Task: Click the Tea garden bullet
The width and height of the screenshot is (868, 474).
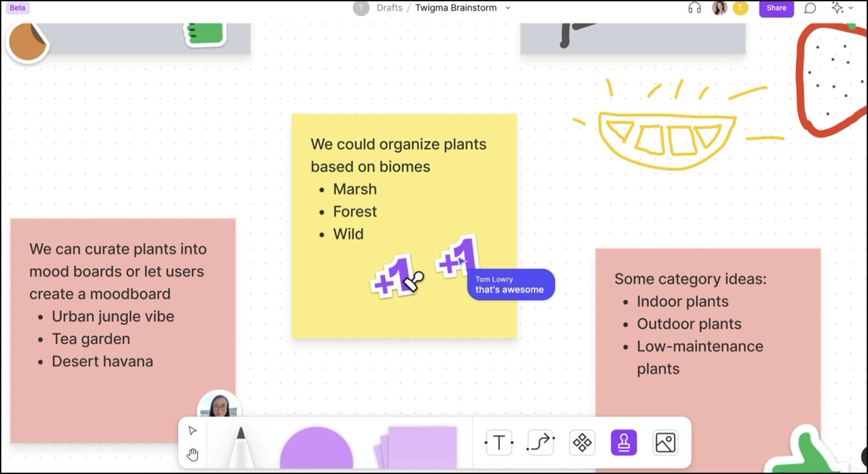Action: coord(91,339)
